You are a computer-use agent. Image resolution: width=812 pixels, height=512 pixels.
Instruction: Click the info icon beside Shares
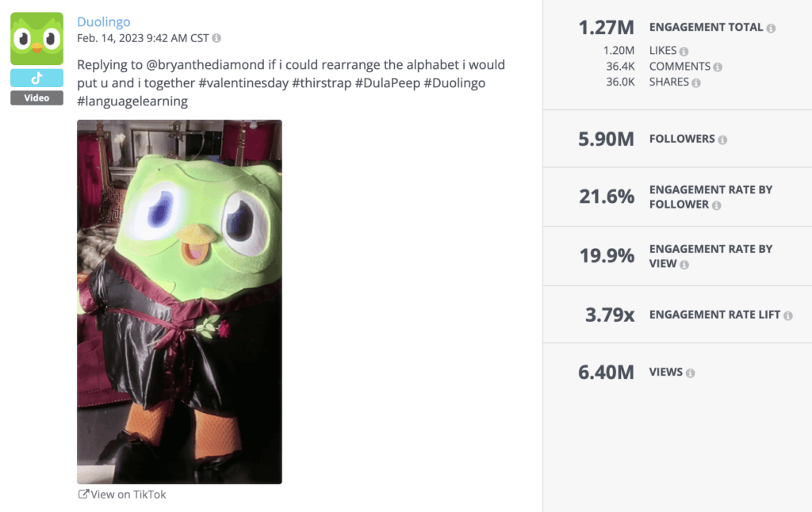point(696,82)
